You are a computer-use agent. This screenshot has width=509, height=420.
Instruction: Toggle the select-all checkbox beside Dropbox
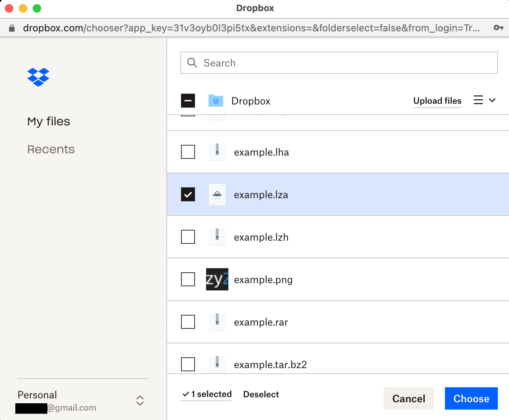click(188, 101)
